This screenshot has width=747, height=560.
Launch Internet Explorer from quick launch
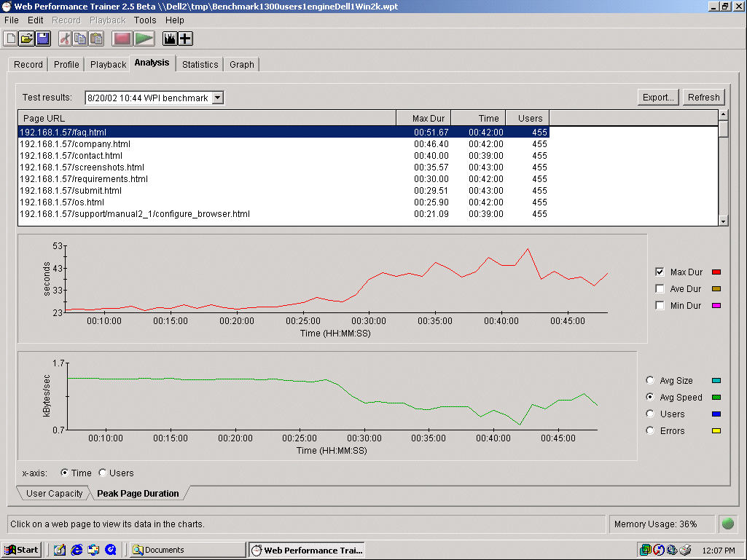coord(77,550)
